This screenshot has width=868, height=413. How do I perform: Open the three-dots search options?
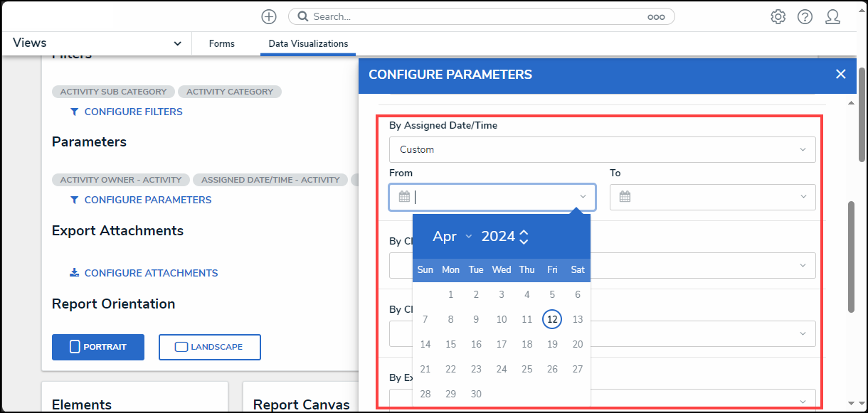pos(656,17)
